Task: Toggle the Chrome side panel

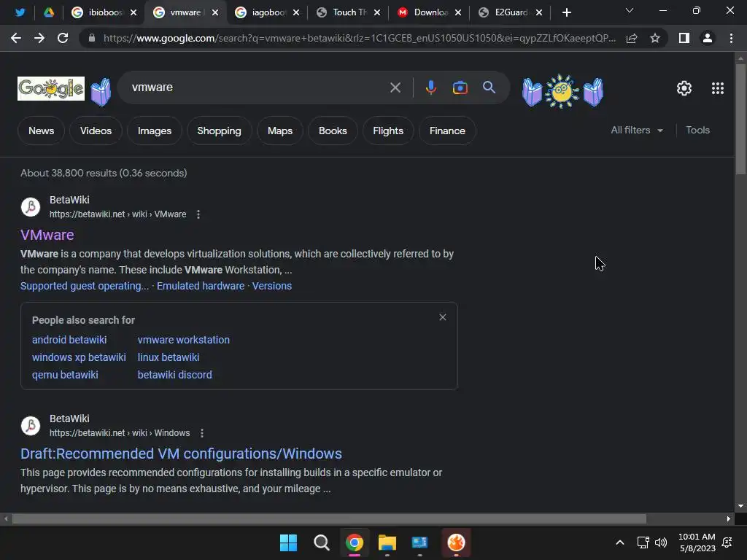Action: coord(684,38)
